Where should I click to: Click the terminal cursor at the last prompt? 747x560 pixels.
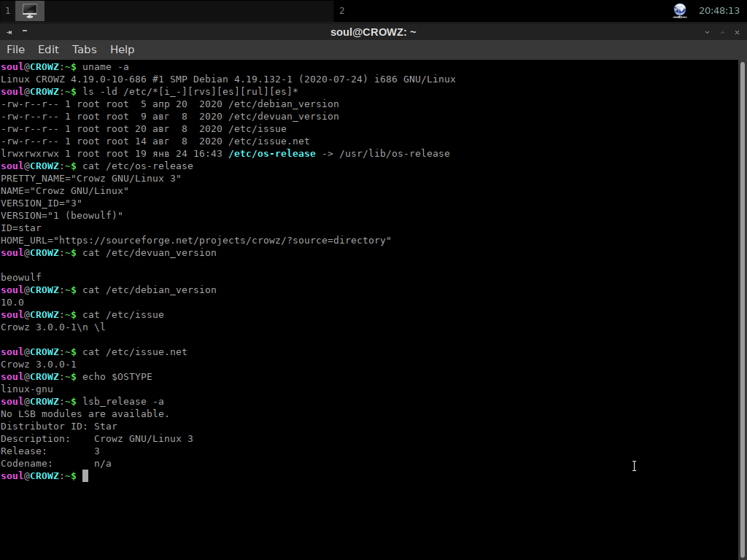point(85,475)
